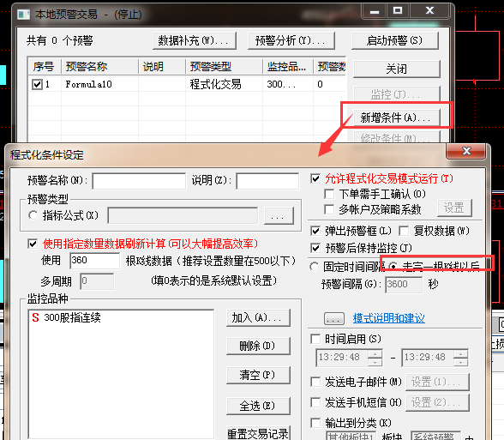The image size is (504, 440).
Task: Toggle checkbox for Formula10 row
Action: click(37, 85)
